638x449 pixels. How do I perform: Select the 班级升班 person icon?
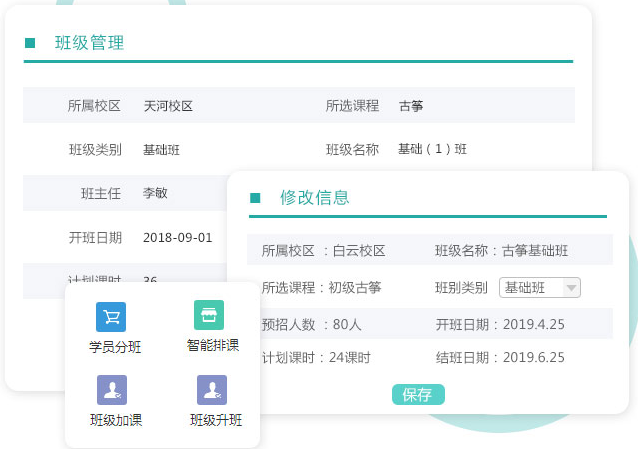tap(212, 390)
